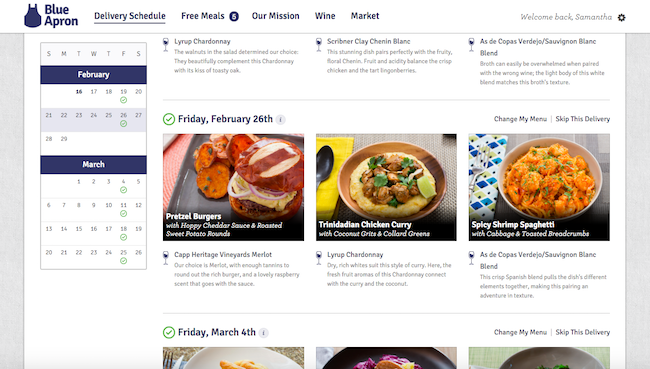Click the Blue Apron logo
650x369 pixels.
point(51,16)
